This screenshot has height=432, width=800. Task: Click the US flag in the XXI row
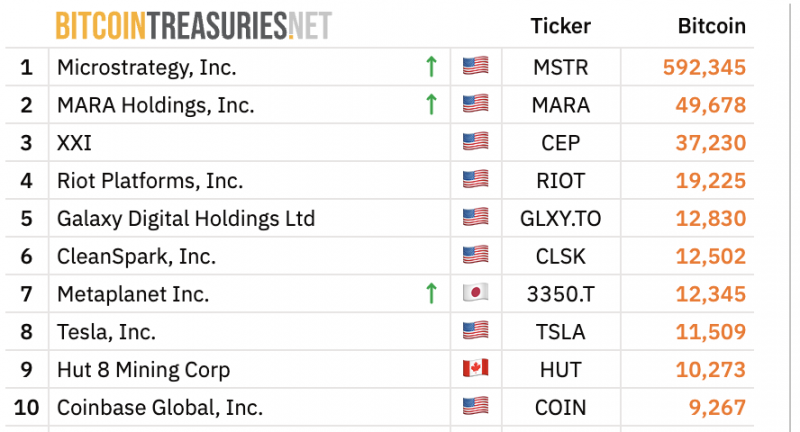click(x=476, y=141)
